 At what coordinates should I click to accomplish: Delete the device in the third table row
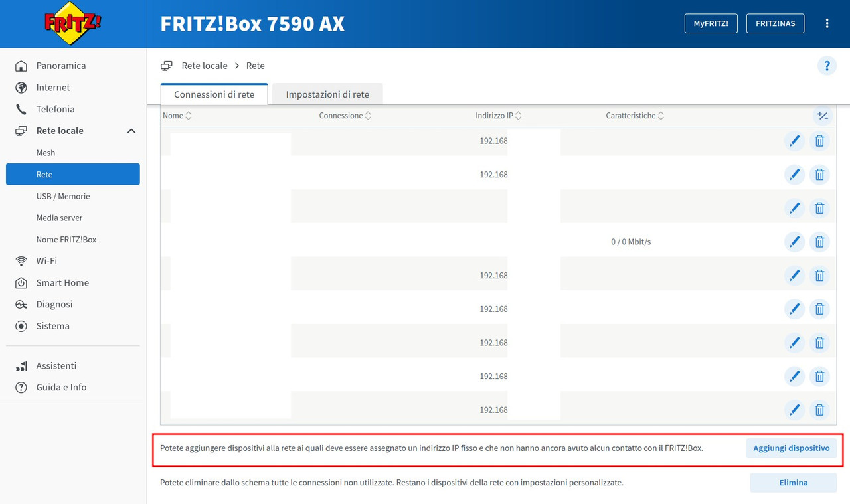819,208
